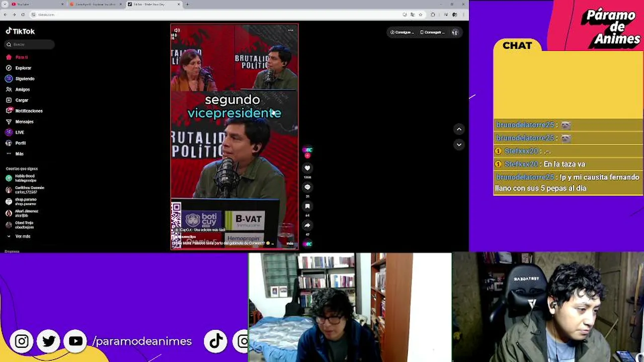Expand Ver más followed accounts

click(19, 236)
